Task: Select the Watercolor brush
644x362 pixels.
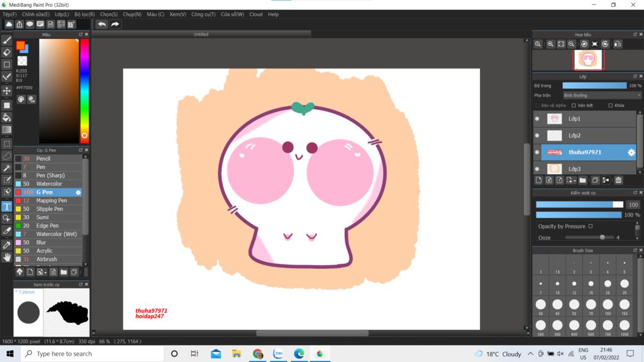Action: coord(48,184)
